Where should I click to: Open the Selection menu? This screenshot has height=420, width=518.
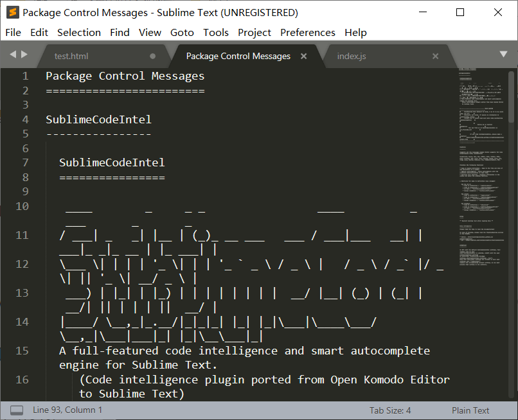[79, 32]
